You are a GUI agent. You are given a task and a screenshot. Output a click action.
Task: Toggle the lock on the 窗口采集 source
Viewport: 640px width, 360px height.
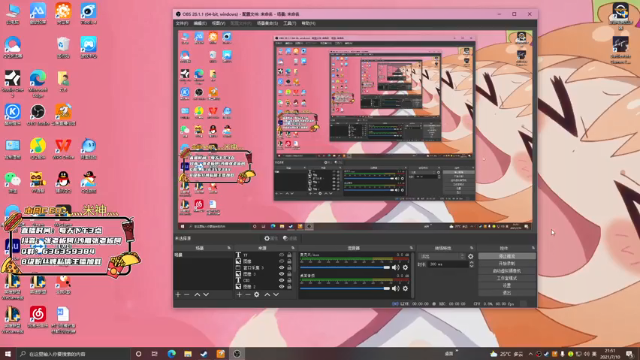(x=289, y=267)
